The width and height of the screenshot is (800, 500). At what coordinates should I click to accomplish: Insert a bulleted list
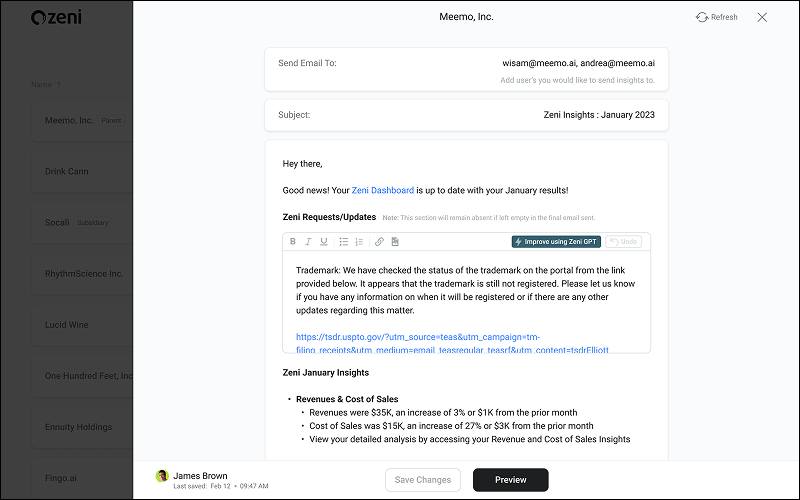point(343,242)
